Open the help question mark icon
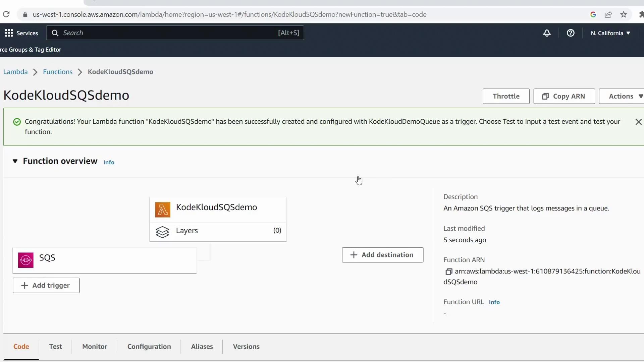The height and width of the screenshot is (362, 644). (571, 33)
